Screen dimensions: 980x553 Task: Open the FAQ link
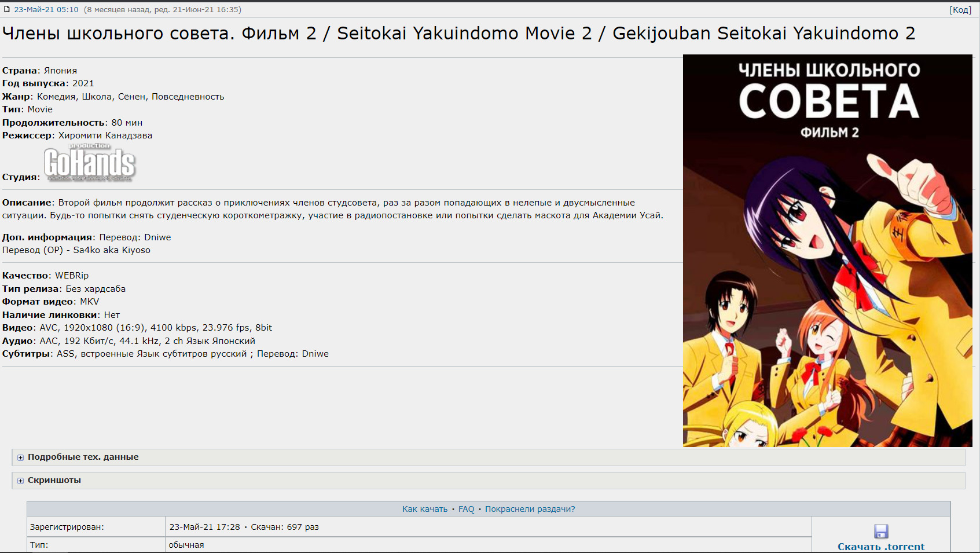466,509
